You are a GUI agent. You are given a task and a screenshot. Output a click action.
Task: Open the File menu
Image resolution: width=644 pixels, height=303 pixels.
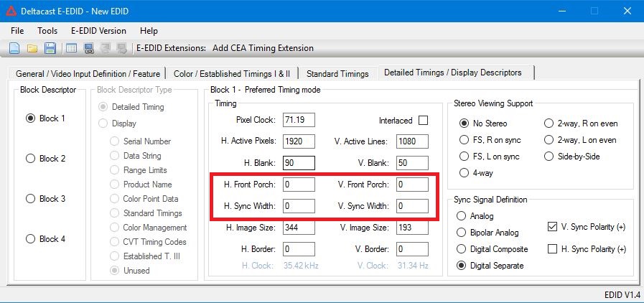tap(17, 31)
